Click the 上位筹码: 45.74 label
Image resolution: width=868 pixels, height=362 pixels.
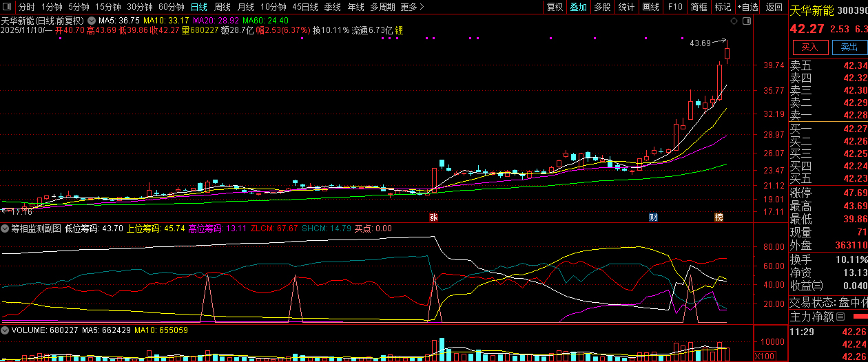point(156,228)
